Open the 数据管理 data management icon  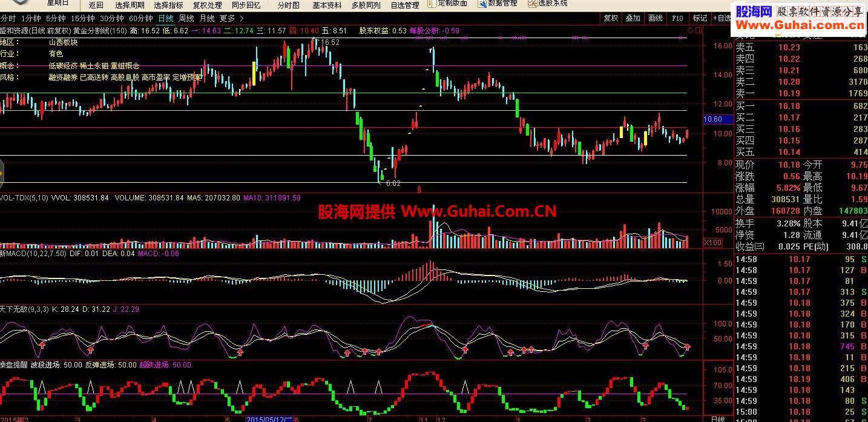(x=482, y=3)
